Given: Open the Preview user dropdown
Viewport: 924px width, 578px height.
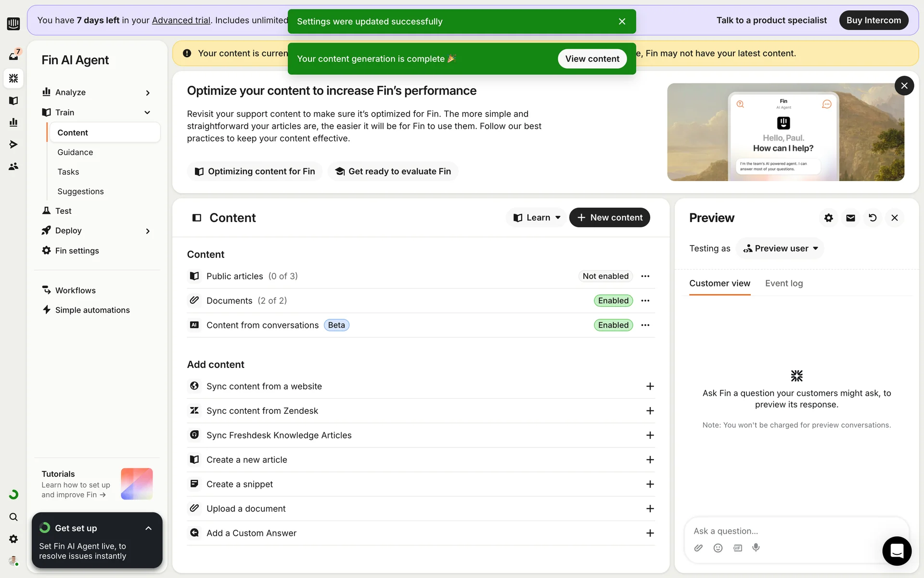Looking at the screenshot, I should [780, 249].
